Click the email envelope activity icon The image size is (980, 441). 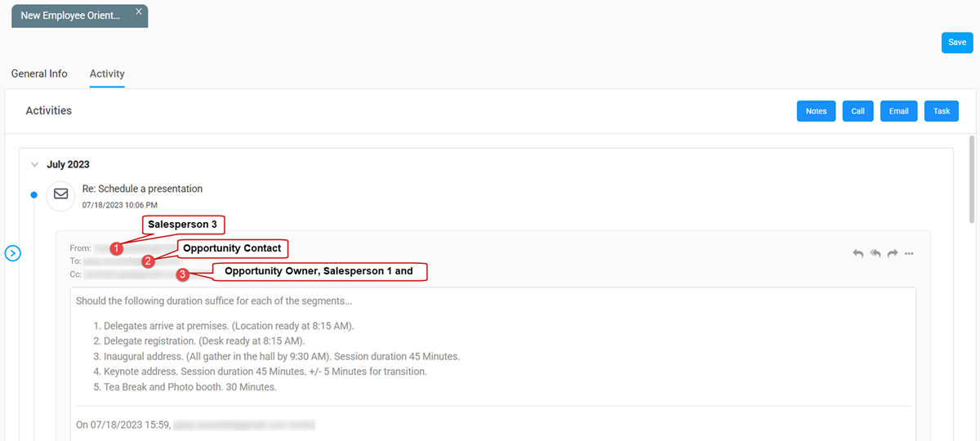[60, 194]
